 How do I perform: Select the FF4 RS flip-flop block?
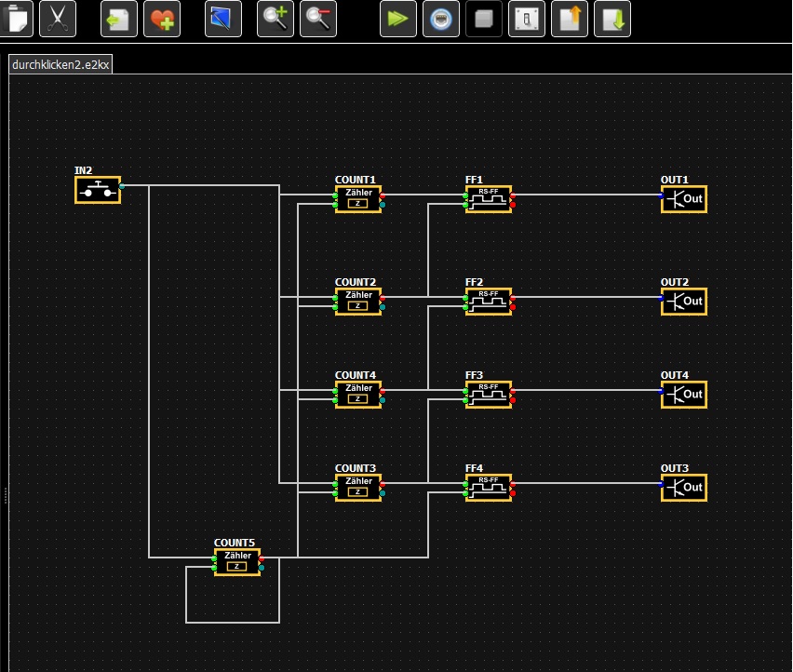pos(489,488)
